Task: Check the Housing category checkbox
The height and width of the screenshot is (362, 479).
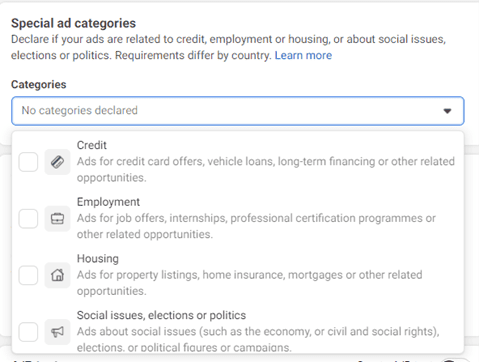Action: click(28, 275)
